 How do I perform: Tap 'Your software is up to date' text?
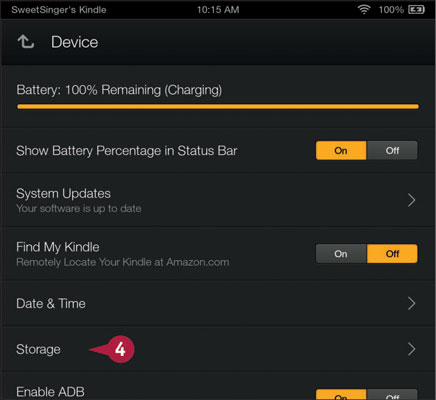[x=79, y=209]
